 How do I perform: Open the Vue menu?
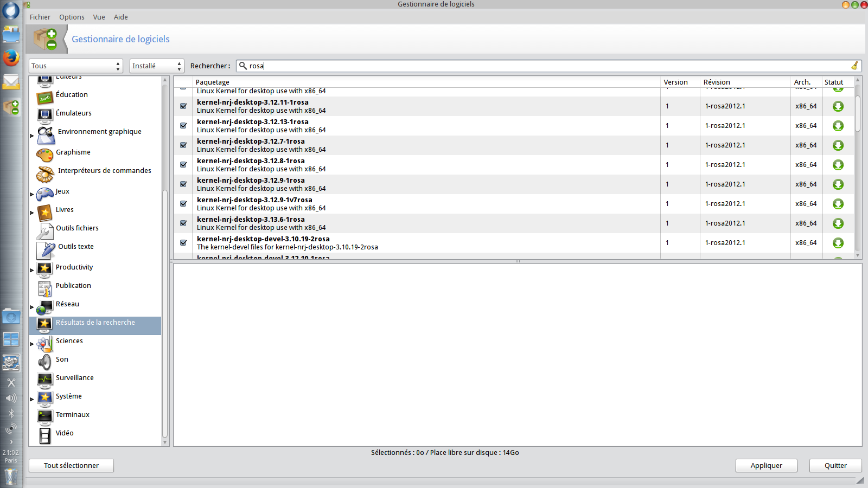tap(99, 17)
